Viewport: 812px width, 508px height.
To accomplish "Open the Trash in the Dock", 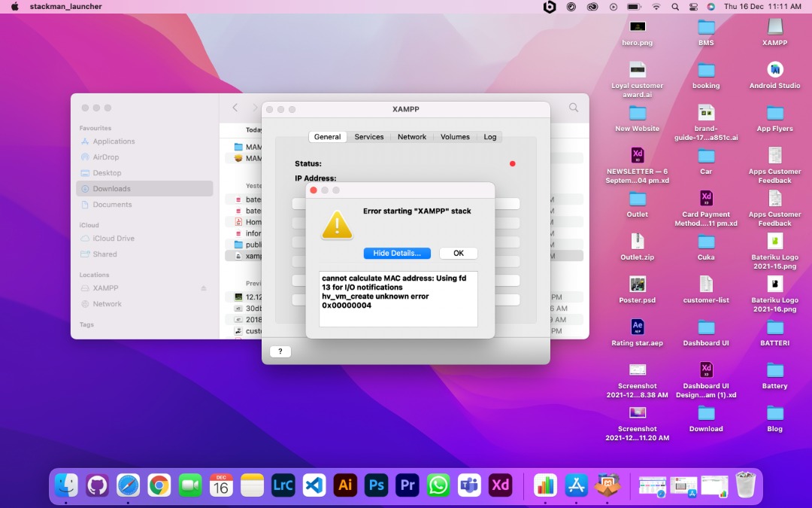I will [x=746, y=485].
